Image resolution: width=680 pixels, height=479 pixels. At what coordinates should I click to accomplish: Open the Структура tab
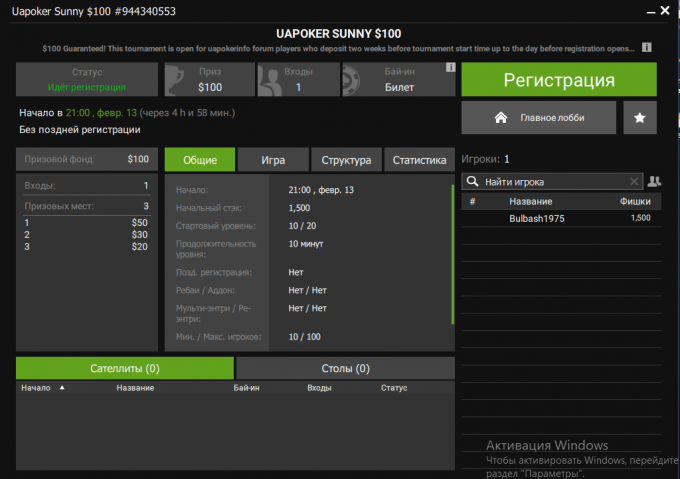point(346,160)
